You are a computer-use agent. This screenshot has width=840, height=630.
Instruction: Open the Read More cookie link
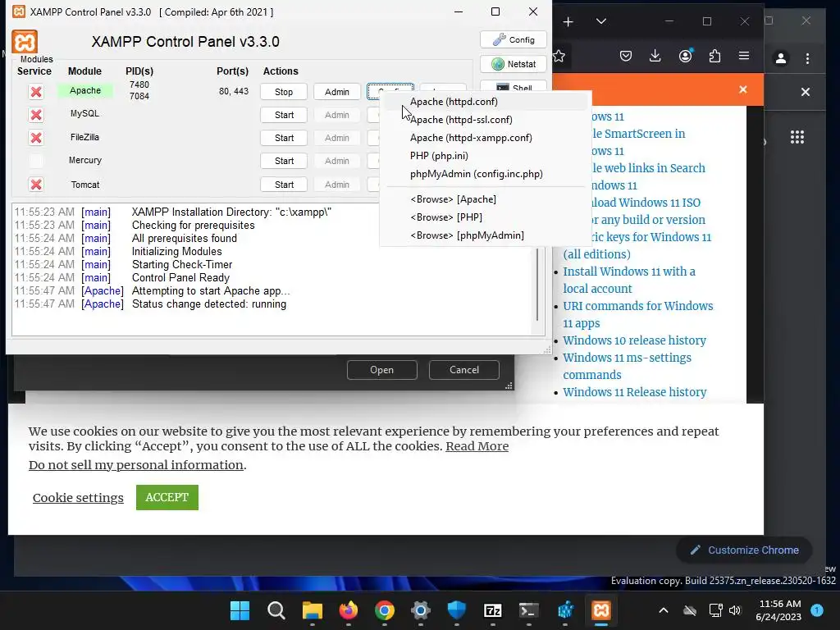(477, 446)
